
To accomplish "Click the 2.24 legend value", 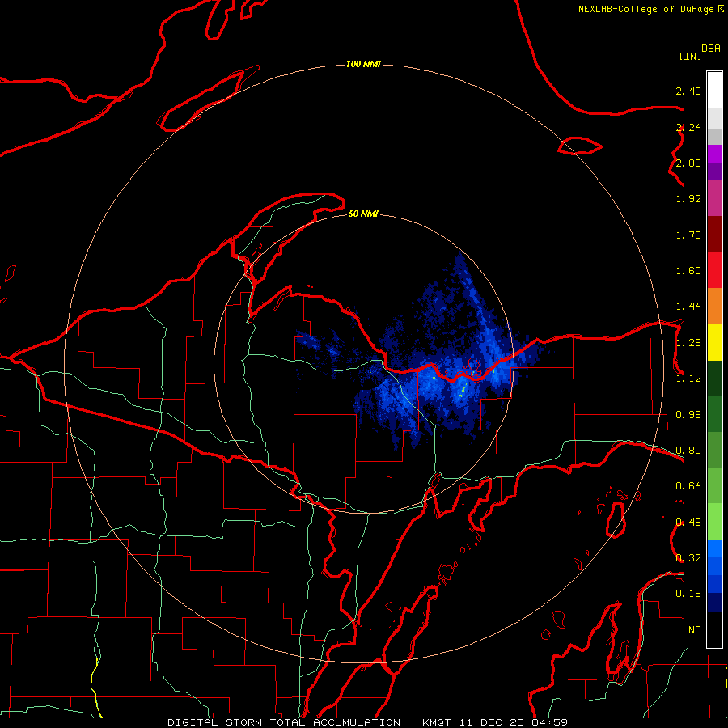I will pos(688,127).
